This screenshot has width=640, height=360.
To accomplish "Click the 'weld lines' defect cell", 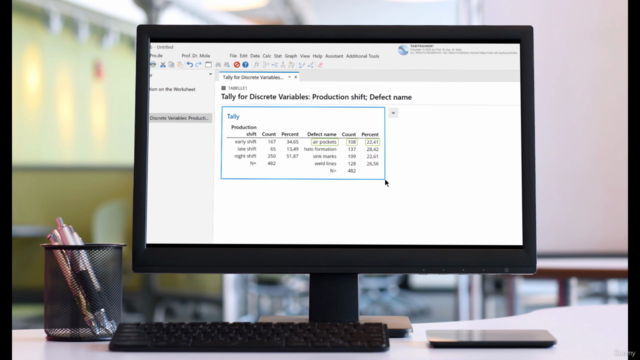I will [325, 164].
